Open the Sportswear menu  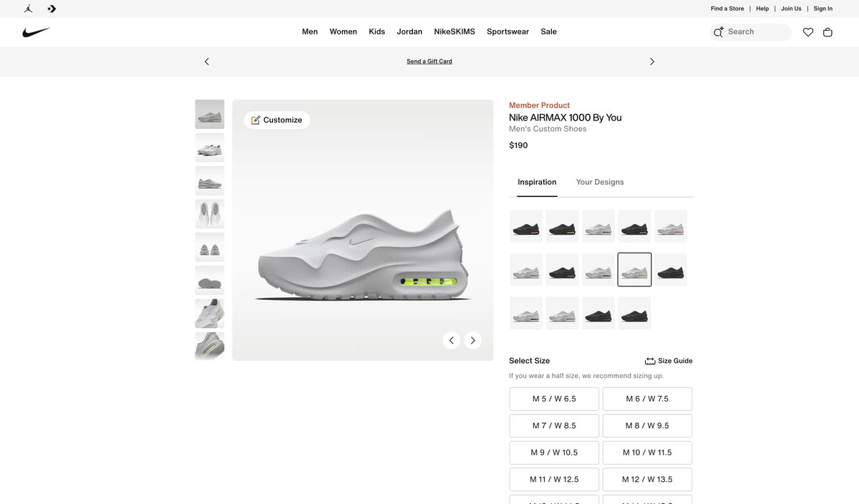pos(508,31)
